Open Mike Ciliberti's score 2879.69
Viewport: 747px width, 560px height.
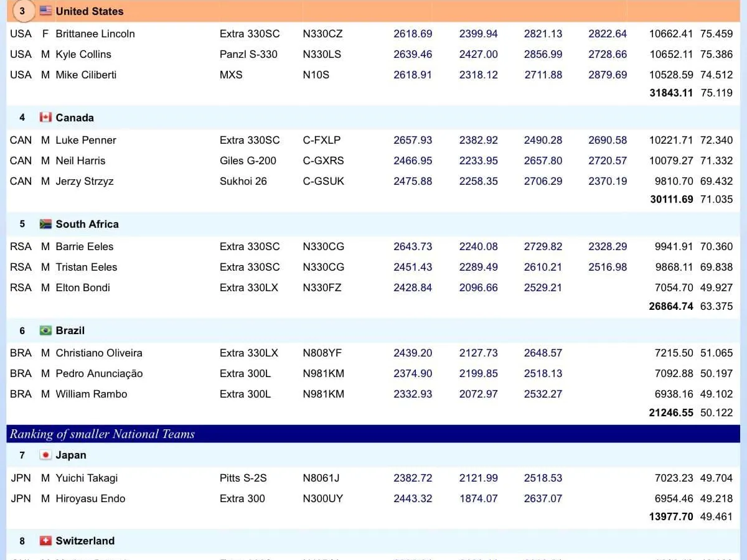[608, 75]
